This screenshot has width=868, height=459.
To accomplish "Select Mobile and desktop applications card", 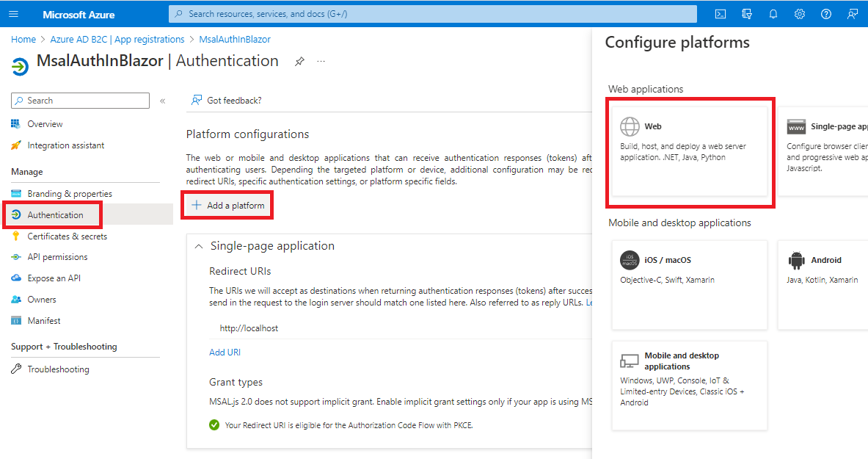I will [690, 386].
